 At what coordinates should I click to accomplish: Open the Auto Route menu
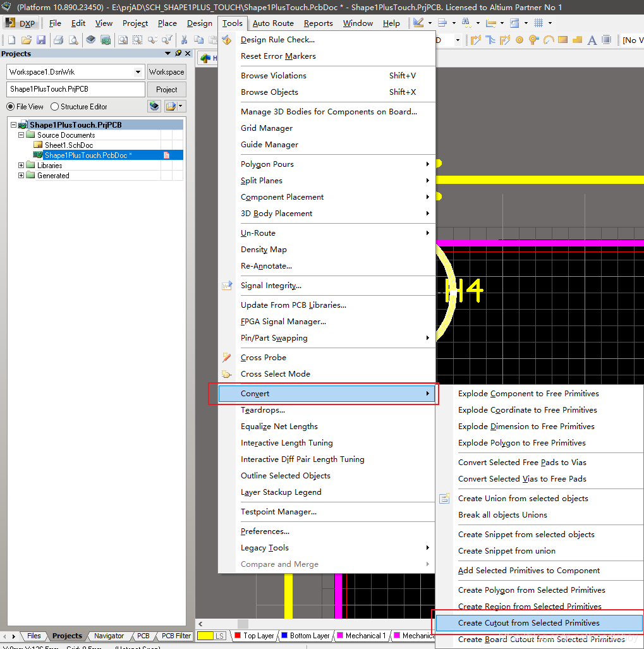[273, 23]
